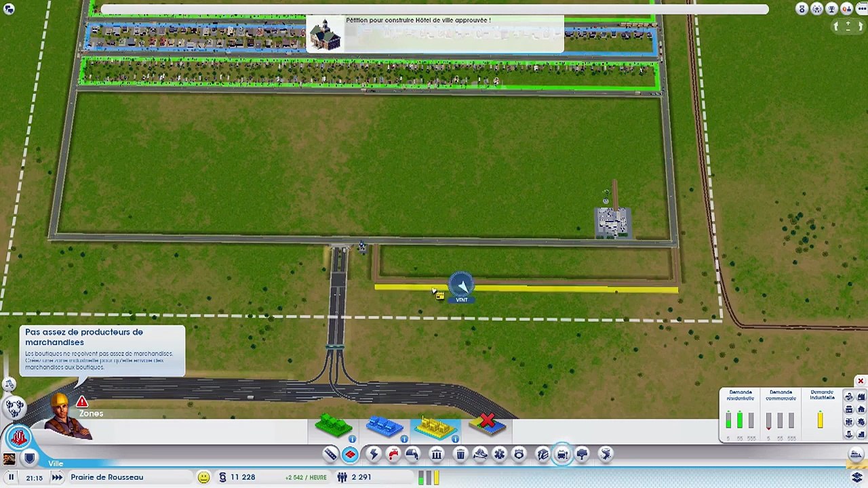Open the Health services menu

click(x=499, y=454)
